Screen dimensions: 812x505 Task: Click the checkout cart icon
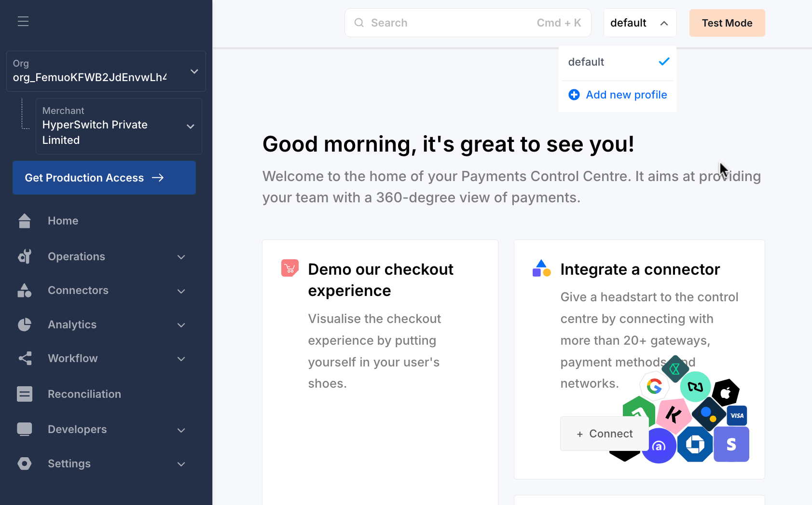tap(290, 268)
